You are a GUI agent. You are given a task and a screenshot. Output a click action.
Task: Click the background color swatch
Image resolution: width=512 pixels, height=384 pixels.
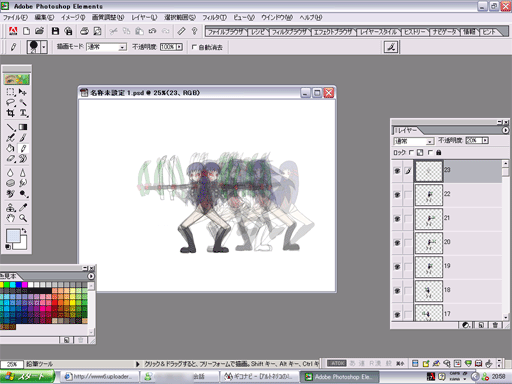[22, 245]
